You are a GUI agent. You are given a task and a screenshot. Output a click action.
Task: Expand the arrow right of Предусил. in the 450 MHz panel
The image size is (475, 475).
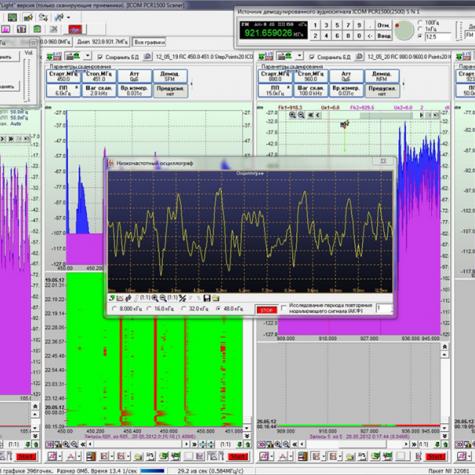(x=191, y=84)
